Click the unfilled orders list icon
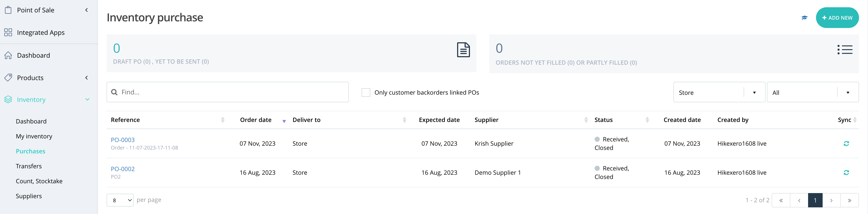 click(x=845, y=50)
